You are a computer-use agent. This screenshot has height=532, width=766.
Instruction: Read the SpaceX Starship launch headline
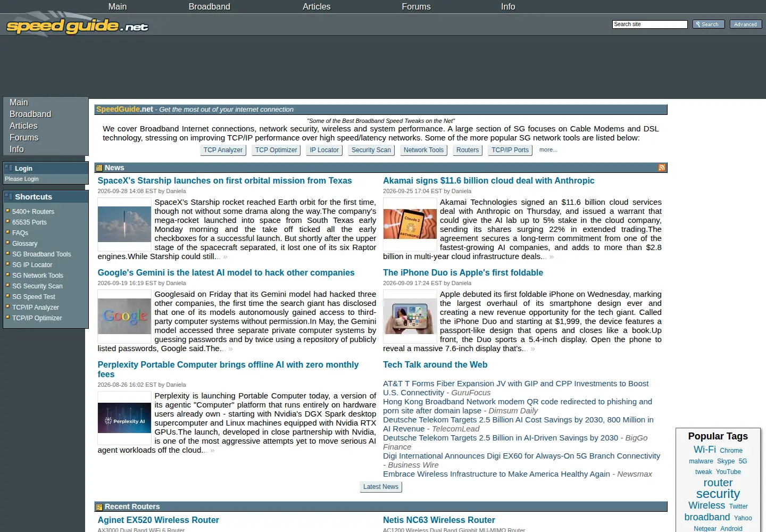[224, 181]
